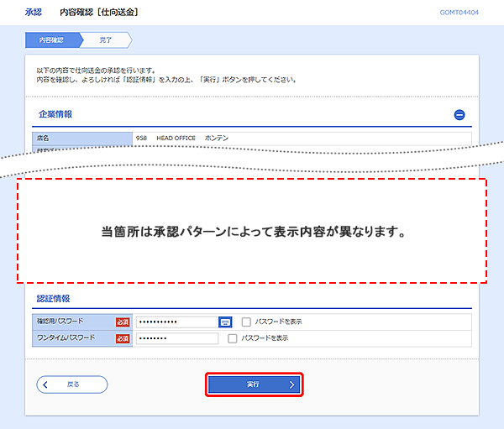Focus the 確認用パスワード input field
This screenshot has width=504, height=429.
[177, 322]
